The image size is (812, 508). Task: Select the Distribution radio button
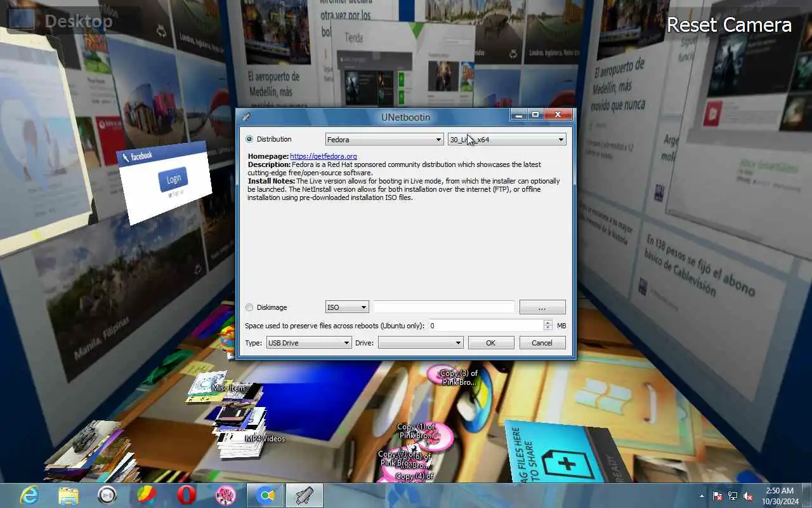[249, 139]
